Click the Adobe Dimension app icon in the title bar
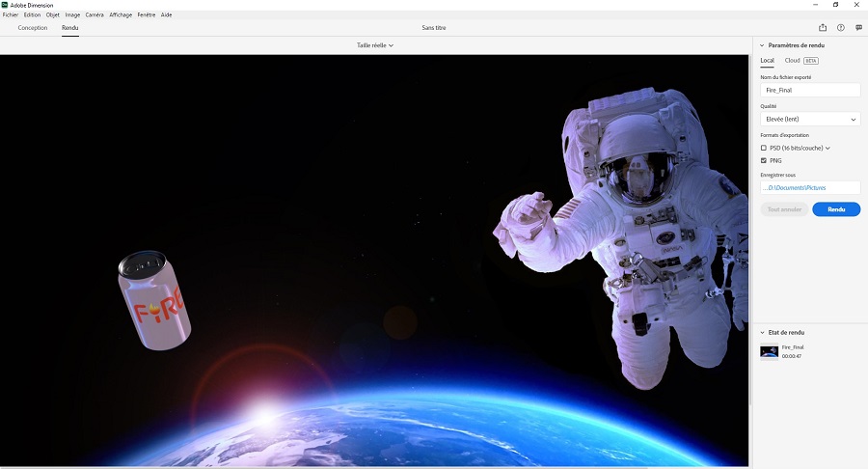The image size is (868, 469). tap(5, 5)
